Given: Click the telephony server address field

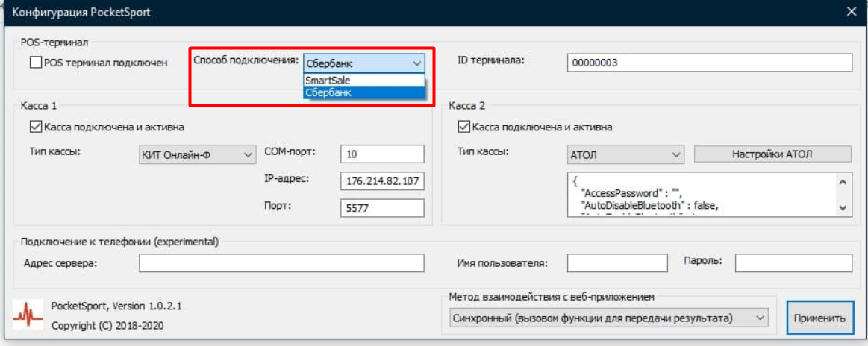Looking at the screenshot, I should pos(281,263).
